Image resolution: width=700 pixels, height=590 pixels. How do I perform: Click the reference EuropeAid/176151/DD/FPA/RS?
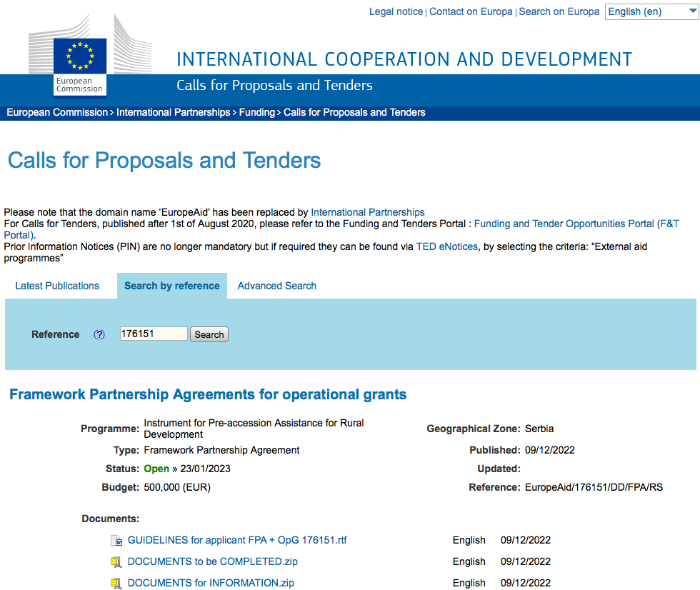pos(594,488)
